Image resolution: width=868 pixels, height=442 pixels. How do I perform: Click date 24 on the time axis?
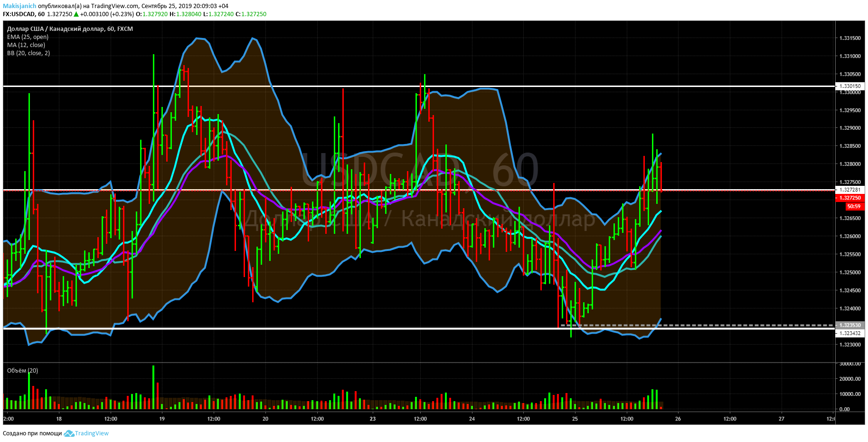pos(472,419)
